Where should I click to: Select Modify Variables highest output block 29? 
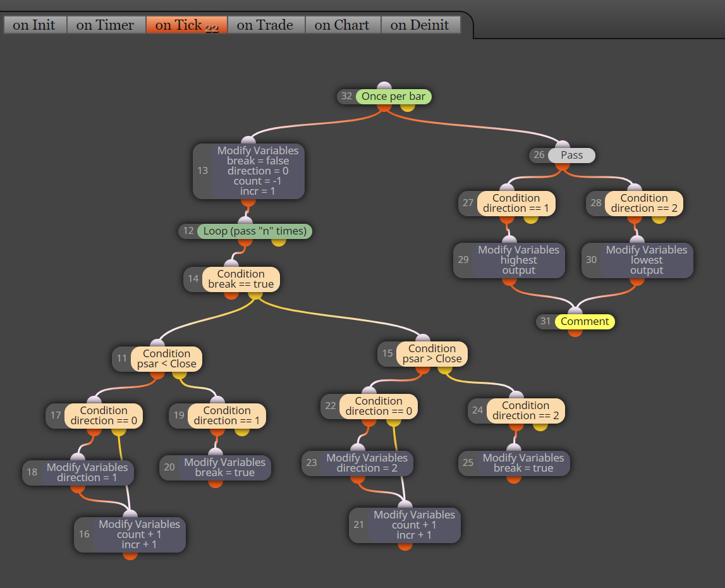click(509, 260)
